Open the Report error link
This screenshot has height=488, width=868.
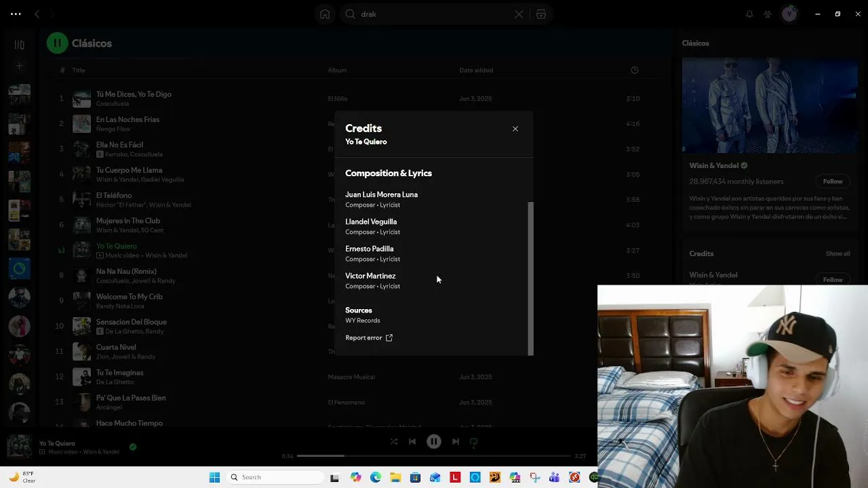pos(369,338)
